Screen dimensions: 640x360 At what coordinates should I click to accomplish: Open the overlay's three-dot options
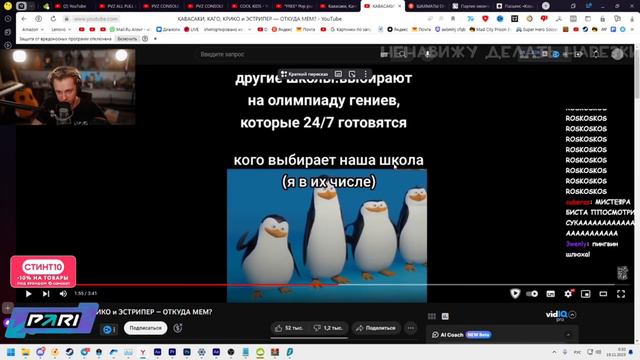tap(366, 74)
